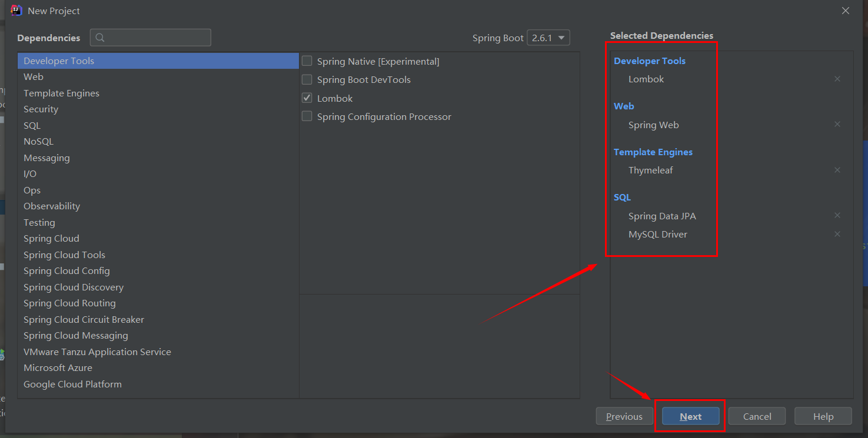Viewport: 868px width, 438px height.
Task: Click Developer Tools heading in selected panel
Action: pos(650,61)
